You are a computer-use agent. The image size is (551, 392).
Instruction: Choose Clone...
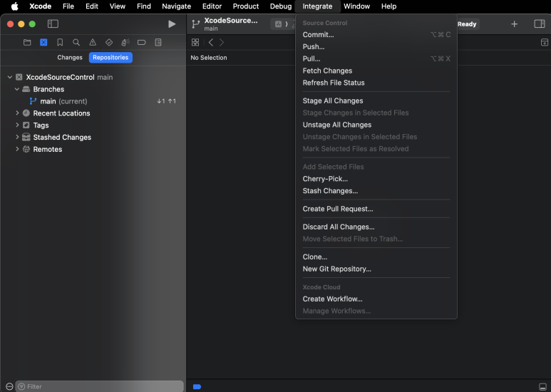(376, 257)
